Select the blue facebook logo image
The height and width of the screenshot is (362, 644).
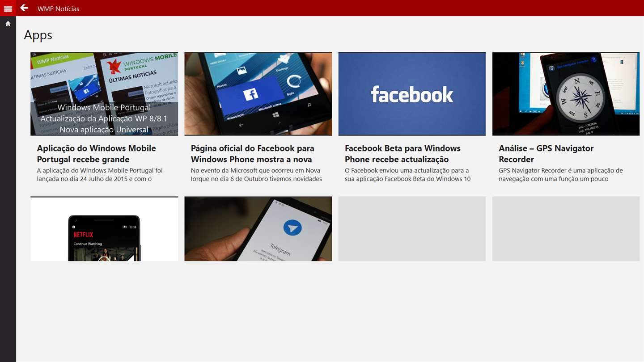(412, 94)
